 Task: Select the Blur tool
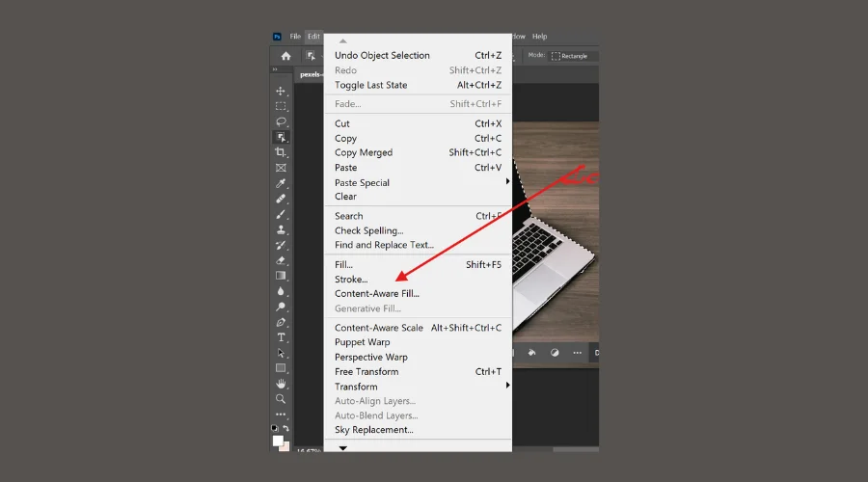click(x=281, y=291)
